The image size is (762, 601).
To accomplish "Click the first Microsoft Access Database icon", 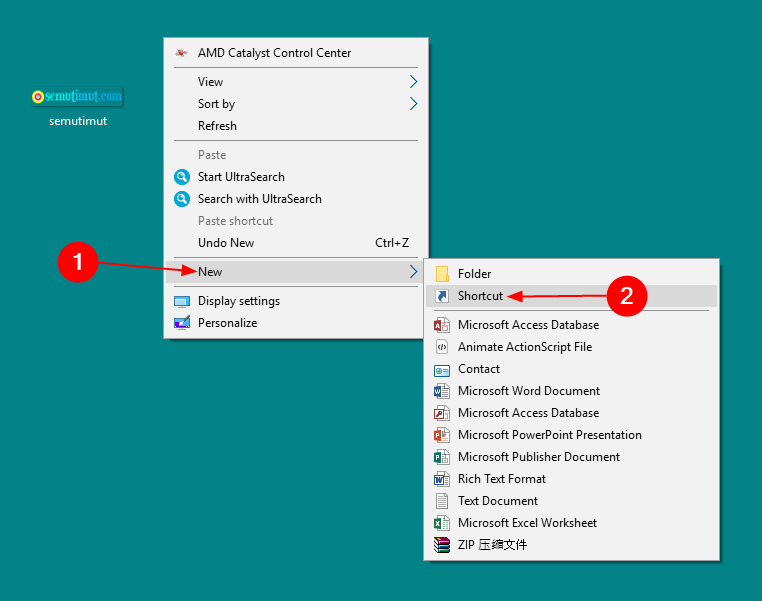I will pos(442,325).
